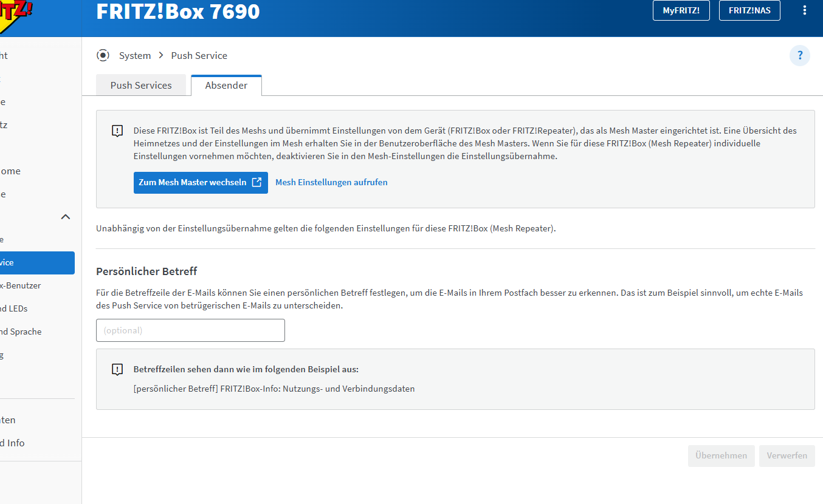Select the highlighted Push Service sidebar item
The width and height of the screenshot is (823, 504).
pos(37,263)
